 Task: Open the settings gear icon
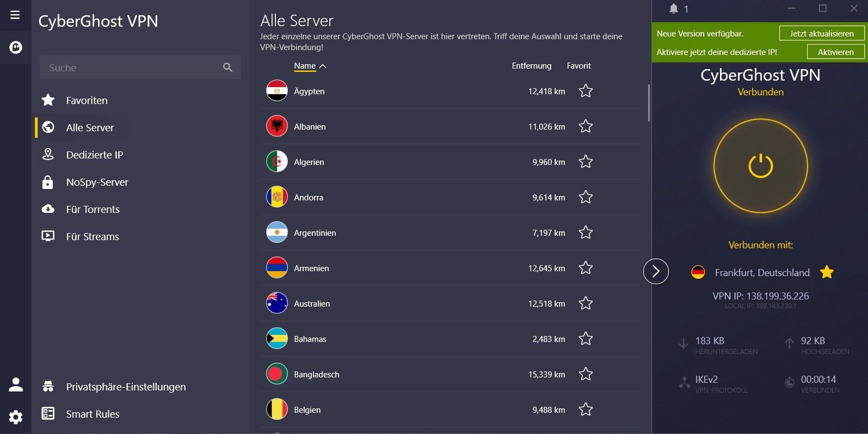coord(16,417)
